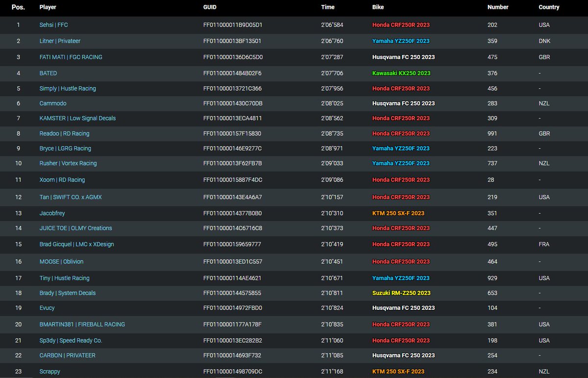The image size is (588, 378).
Task: Open player link Litner | Privateer
Action: [60, 41]
